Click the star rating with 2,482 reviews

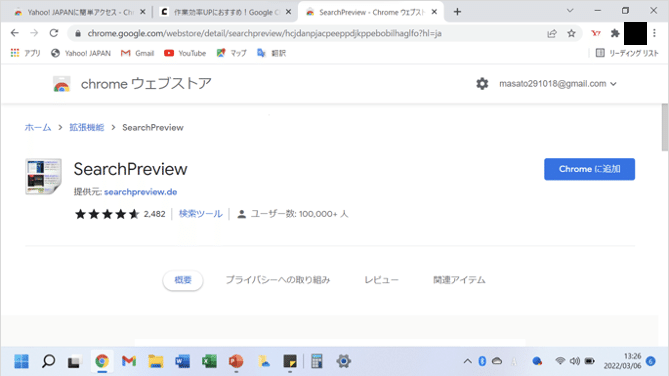click(120, 214)
